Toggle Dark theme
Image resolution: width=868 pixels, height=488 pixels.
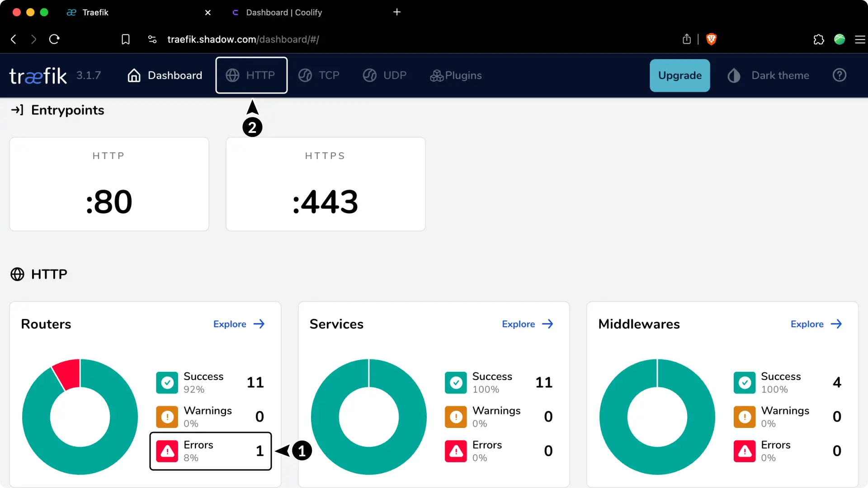tap(768, 75)
